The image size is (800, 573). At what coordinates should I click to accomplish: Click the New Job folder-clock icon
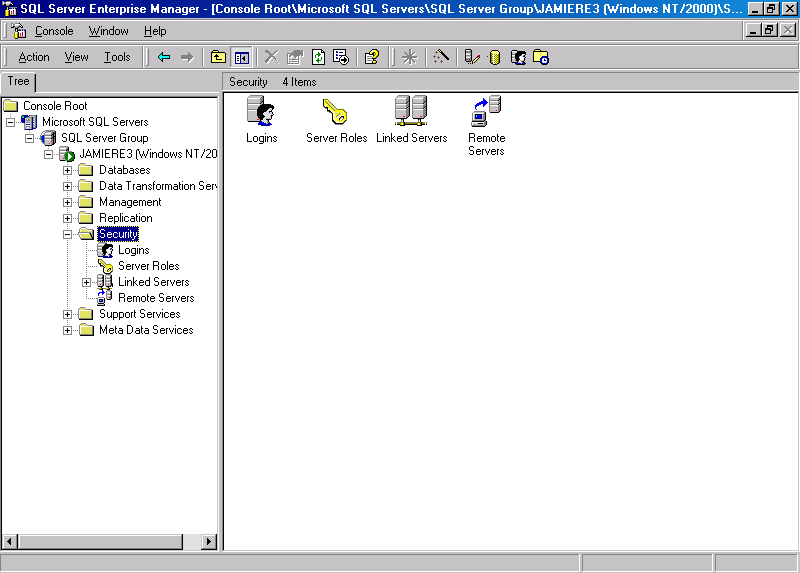pos(541,57)
